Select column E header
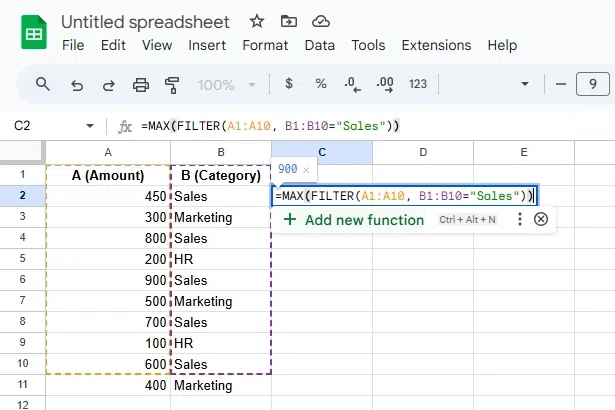Screen dimensions: 615x410 (524, 152)
